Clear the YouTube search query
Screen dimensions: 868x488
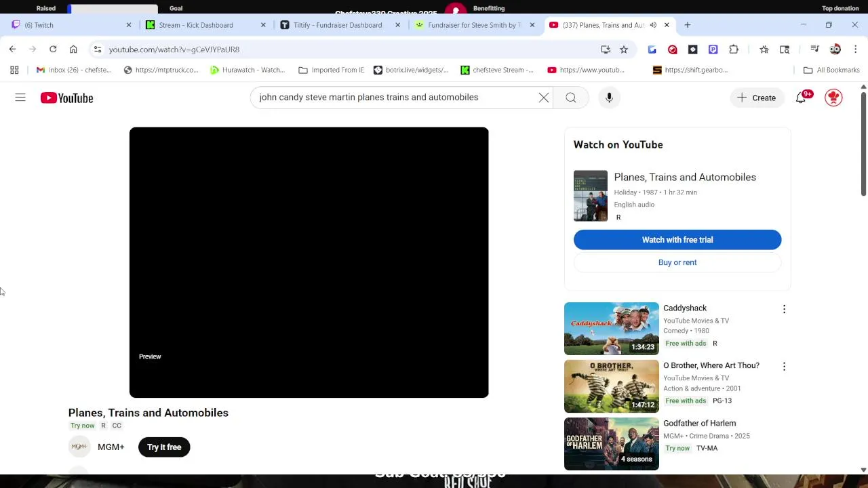pyautogui.click(x=544, y=98)
